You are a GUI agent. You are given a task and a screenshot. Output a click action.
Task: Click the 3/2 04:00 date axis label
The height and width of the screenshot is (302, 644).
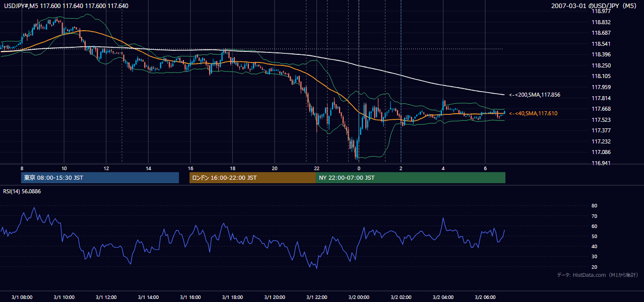(443, 297)
